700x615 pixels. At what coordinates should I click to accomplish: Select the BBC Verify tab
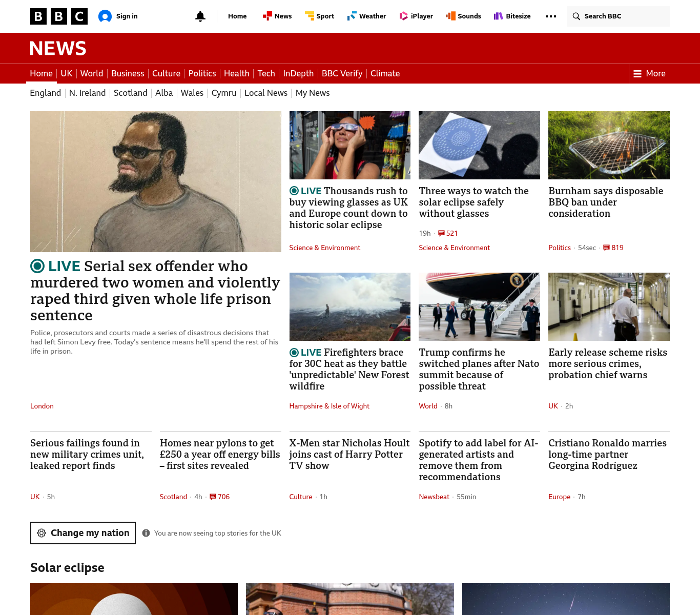tap(342, 74)
